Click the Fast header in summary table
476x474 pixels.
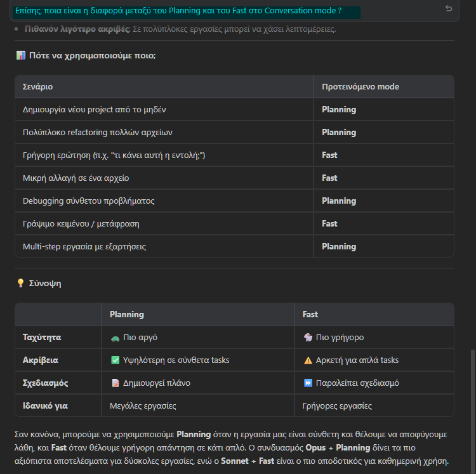point(310,314)
